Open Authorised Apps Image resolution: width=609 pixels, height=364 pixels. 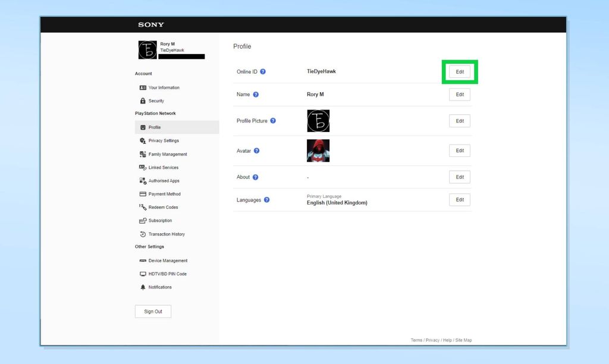(x=164, y=181)
